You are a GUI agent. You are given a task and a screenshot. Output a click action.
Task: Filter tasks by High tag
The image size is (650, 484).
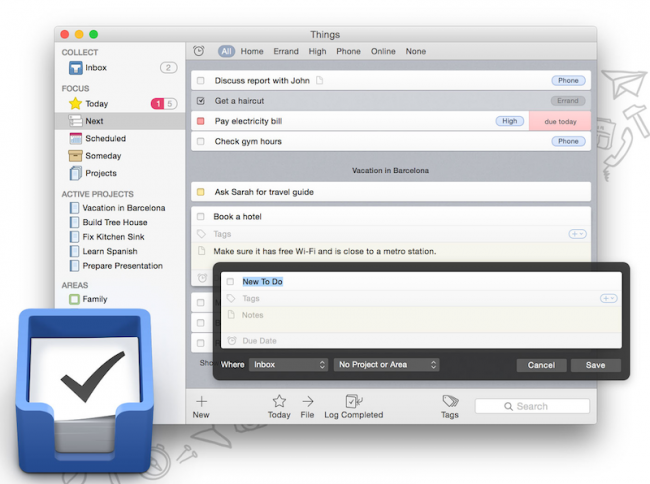click(318, 51)
